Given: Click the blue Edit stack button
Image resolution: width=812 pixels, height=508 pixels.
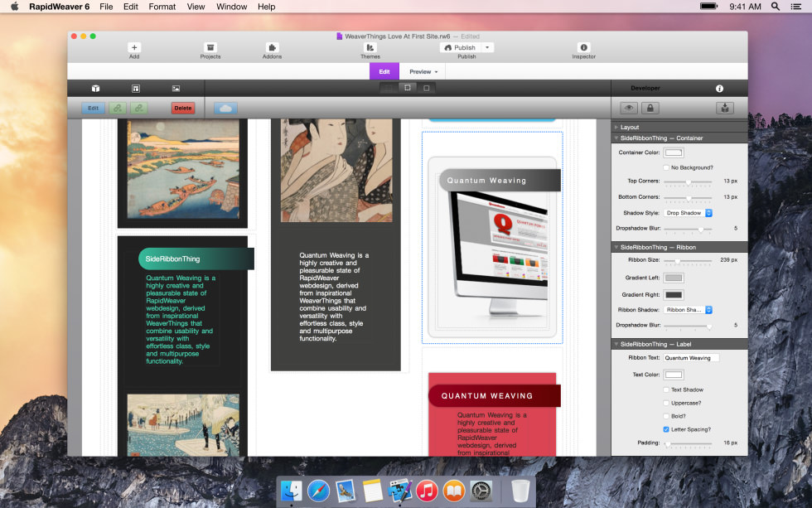Looking at the screenshot, I should 93,109.
